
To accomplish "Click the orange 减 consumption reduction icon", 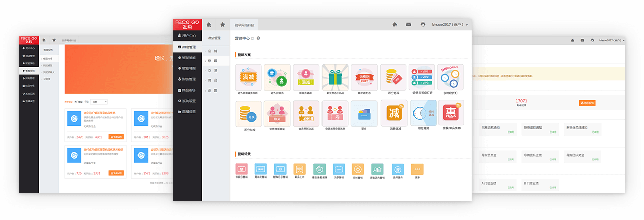I will (x=393, y=113).
